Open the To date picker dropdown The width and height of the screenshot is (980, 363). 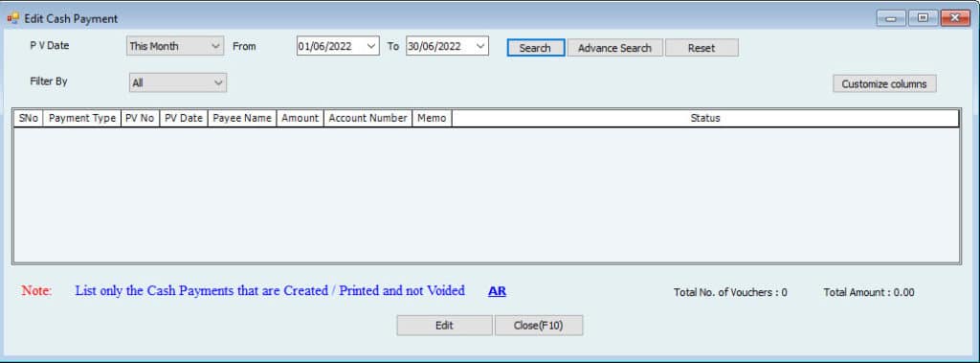480,46
